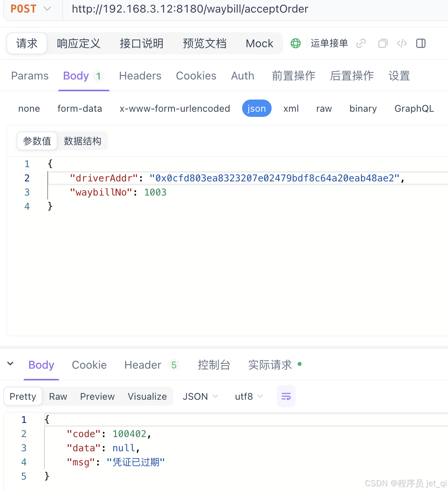Click the "msg" key in response

point(81,462)
